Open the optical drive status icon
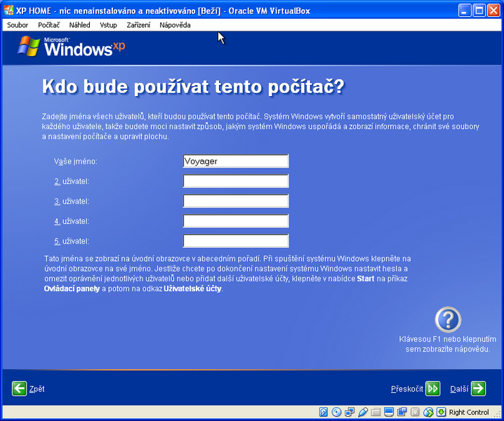Screen dimensions: 504x421 pos(336,412)
